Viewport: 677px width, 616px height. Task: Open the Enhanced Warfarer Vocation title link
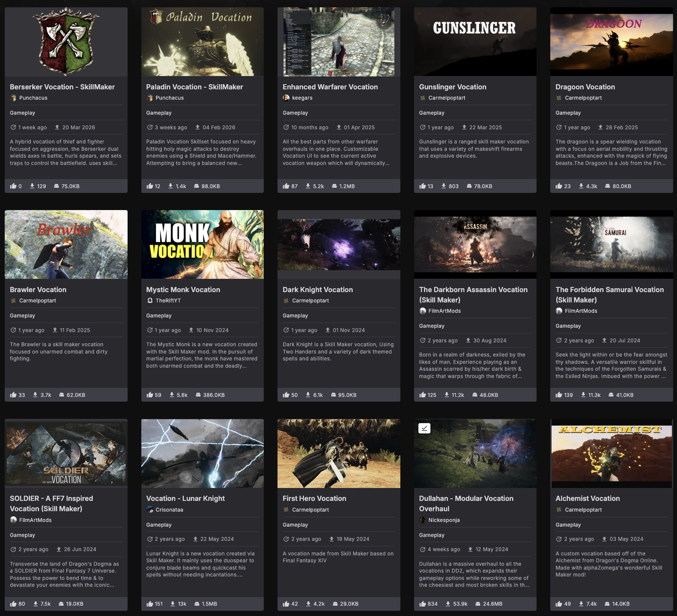(330, 87)
